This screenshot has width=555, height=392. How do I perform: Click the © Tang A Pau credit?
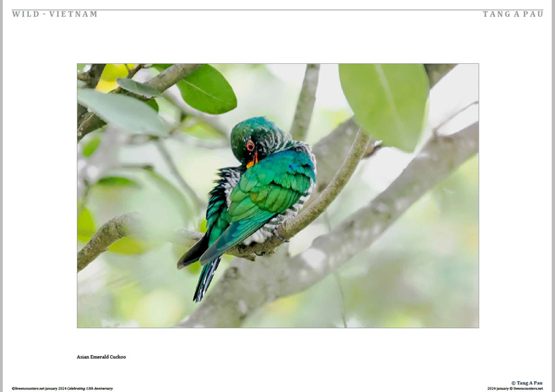click(526, 382)
